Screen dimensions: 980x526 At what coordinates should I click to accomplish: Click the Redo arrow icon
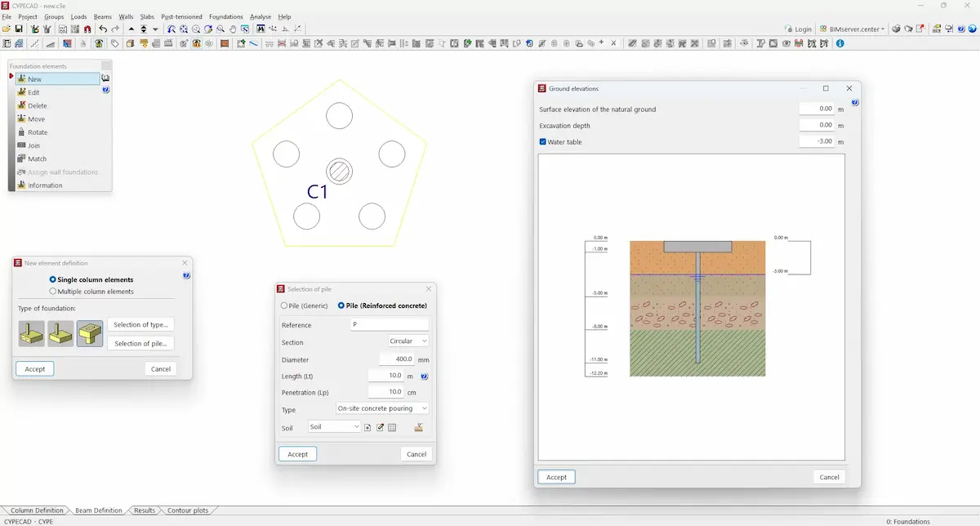click(x=115, y=29)
